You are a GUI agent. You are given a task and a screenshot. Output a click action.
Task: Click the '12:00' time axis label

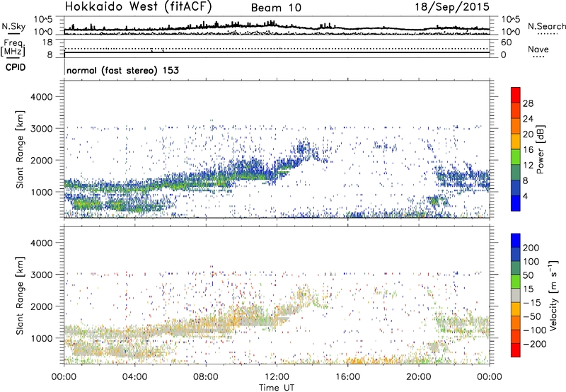click(x=277, y=377)
